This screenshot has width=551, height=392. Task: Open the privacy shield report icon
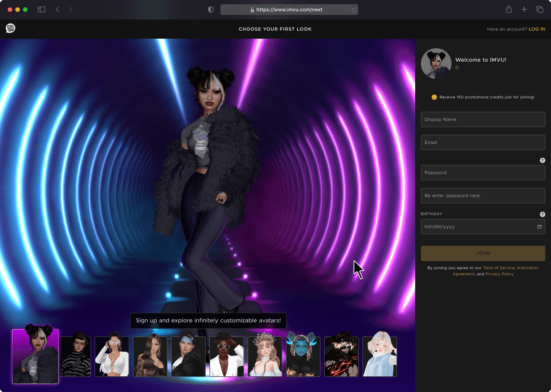(211, 10)
